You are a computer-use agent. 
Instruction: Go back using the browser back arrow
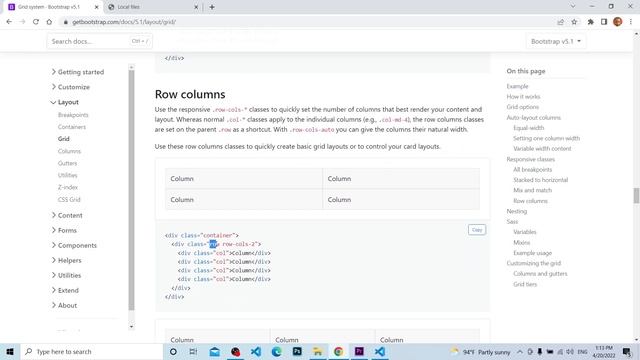pos(9,22)
